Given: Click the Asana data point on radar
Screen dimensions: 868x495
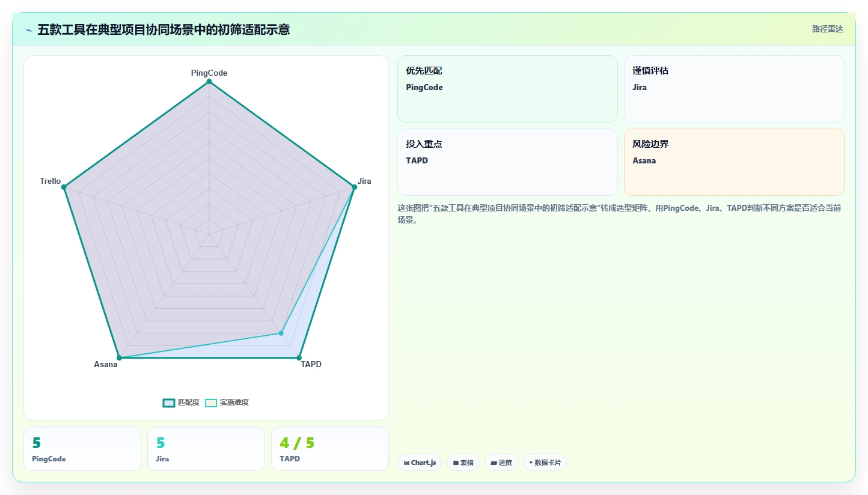Looking at the screenshot, I should click(x=119, y=358).
